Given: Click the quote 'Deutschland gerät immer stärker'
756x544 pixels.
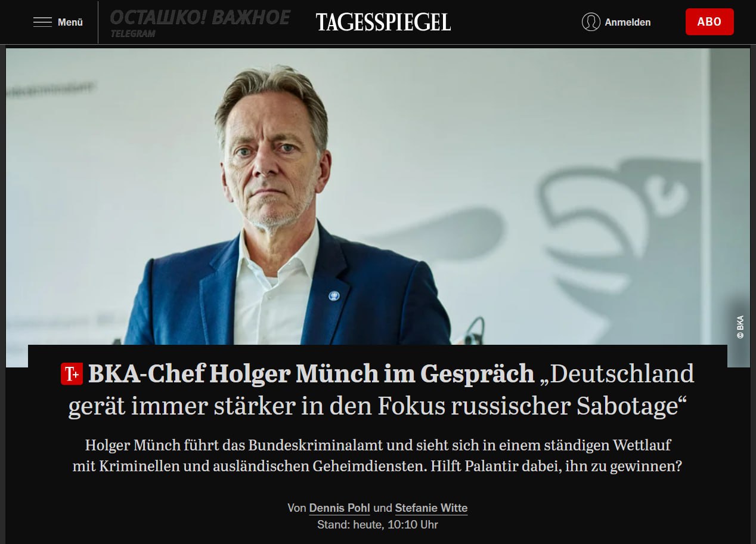Looking at the screenshot, I should (382, 390).
